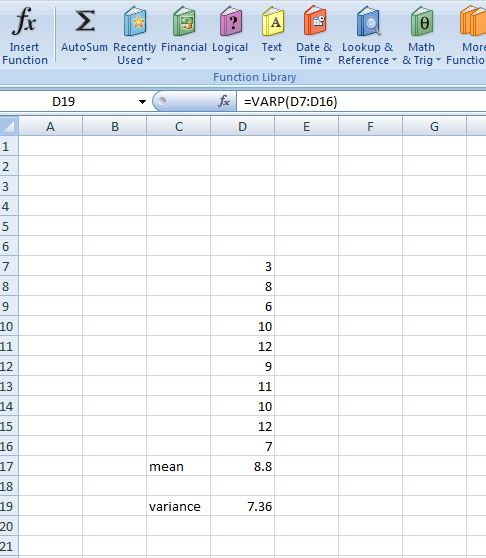Image resolution: width=486 pixels, height=558 pixels.
Task: Click the fx button beside formula bar
Action: [x=224, y=101]
